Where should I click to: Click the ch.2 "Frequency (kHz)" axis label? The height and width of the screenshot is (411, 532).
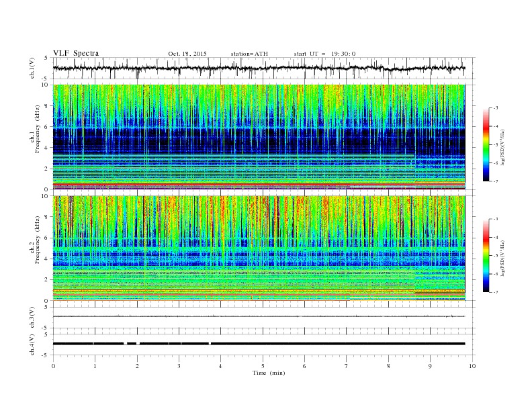coord(38,240)
